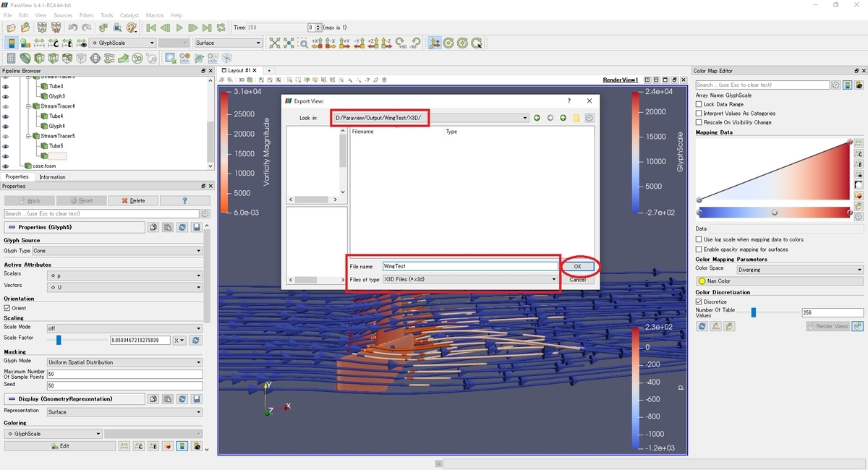Click the Contour filter icon
Viewport: 868px width, 470px height.
click(25, 58)
